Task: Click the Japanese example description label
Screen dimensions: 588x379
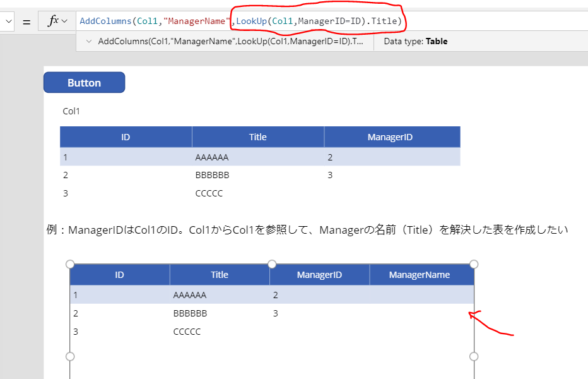Action: pyautogui.click(x=307, y=229)
